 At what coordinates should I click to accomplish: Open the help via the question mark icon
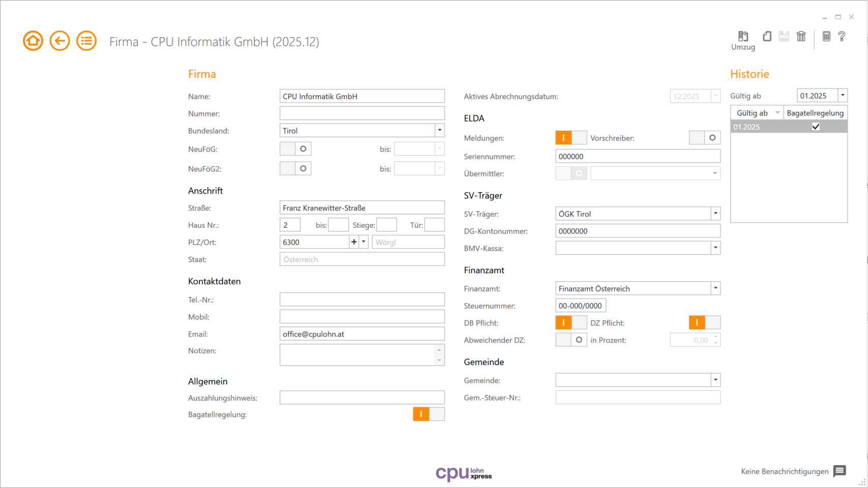(842, 36)
